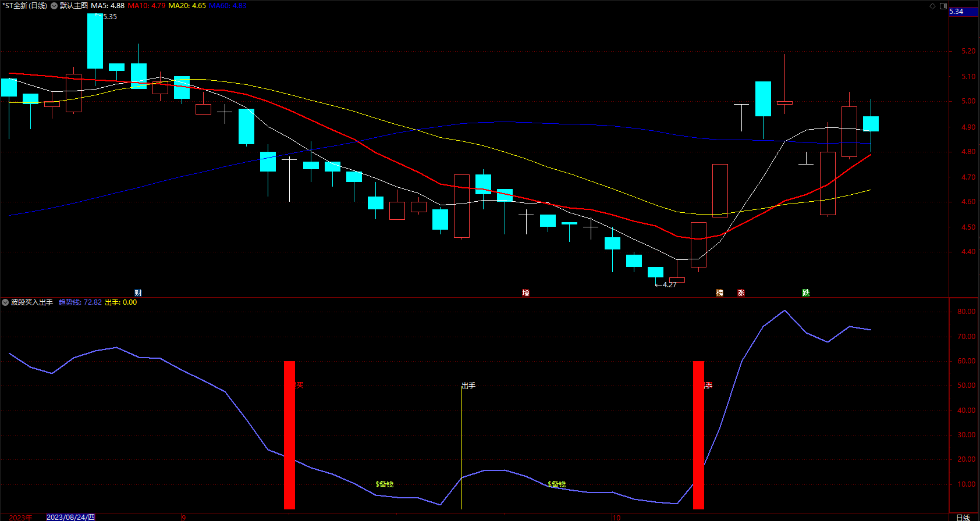Click the MA60: 4.83 indicator value
The height and width of the screenshot is (521, 980).
(228, 6)
